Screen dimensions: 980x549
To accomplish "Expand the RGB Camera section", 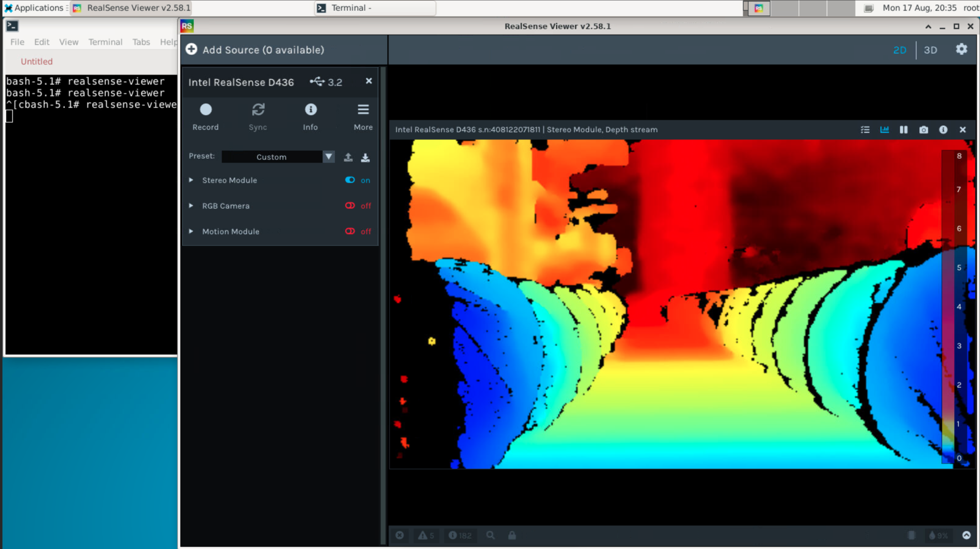I will click(x=191, y=206).
